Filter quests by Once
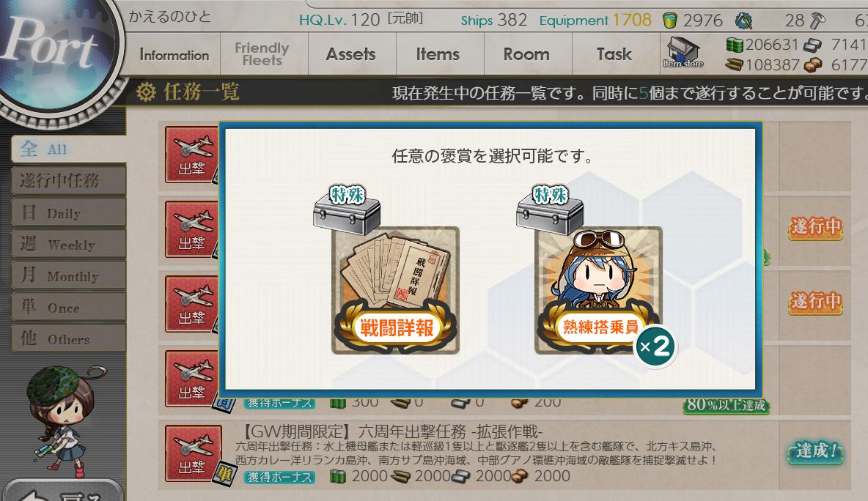Screen dimensions: 868x501 click(69, 308)
